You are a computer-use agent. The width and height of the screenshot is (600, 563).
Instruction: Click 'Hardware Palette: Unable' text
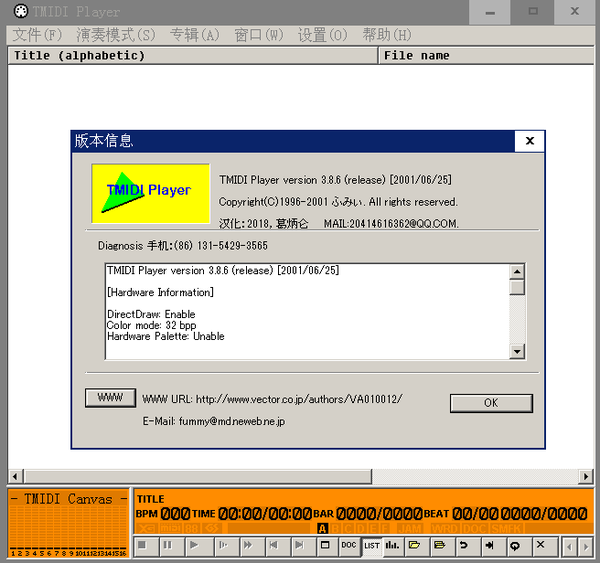166,336
